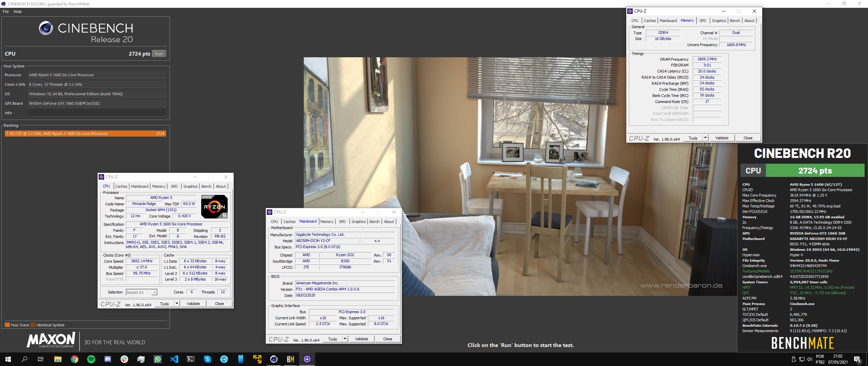Click the Core Speed value 3692.14 MHz
This screenshot has width=868, height=366.
pyautogui.click(x=142, y=261)
